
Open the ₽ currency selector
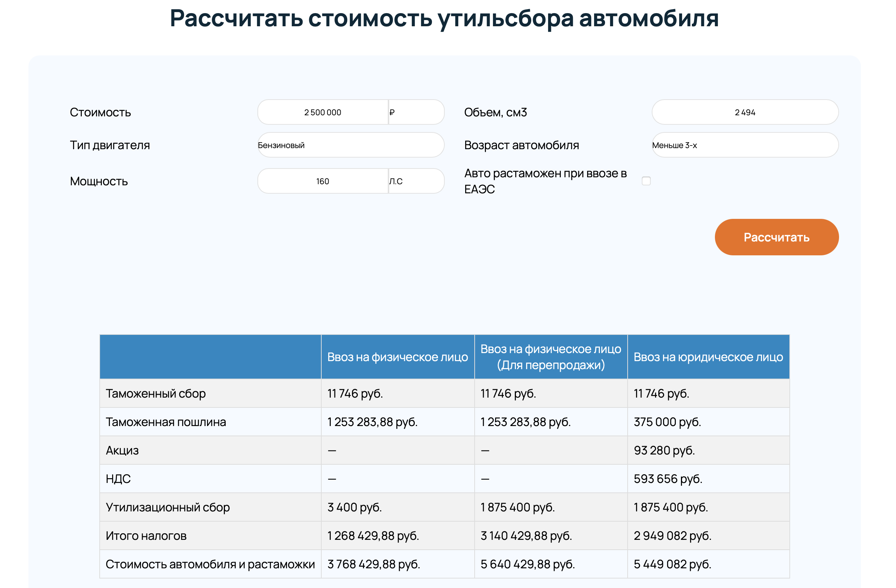(416, 112)
